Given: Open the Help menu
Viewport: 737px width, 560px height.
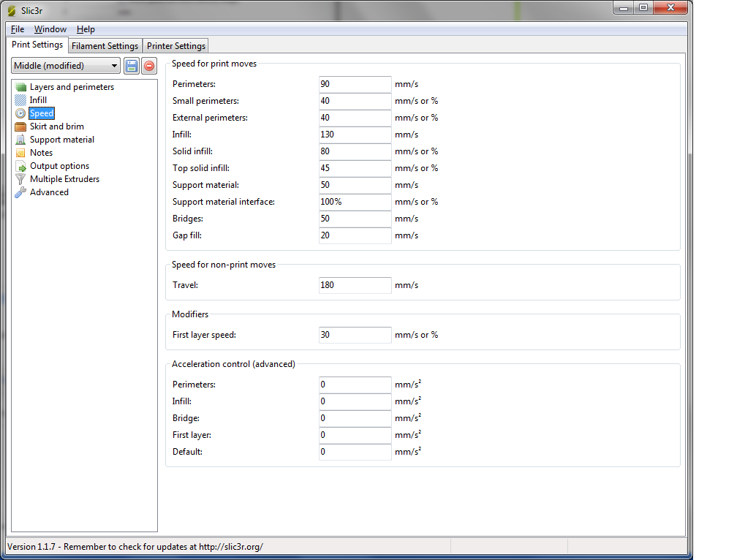Looking at the screenshot, I should pos(86,29).
